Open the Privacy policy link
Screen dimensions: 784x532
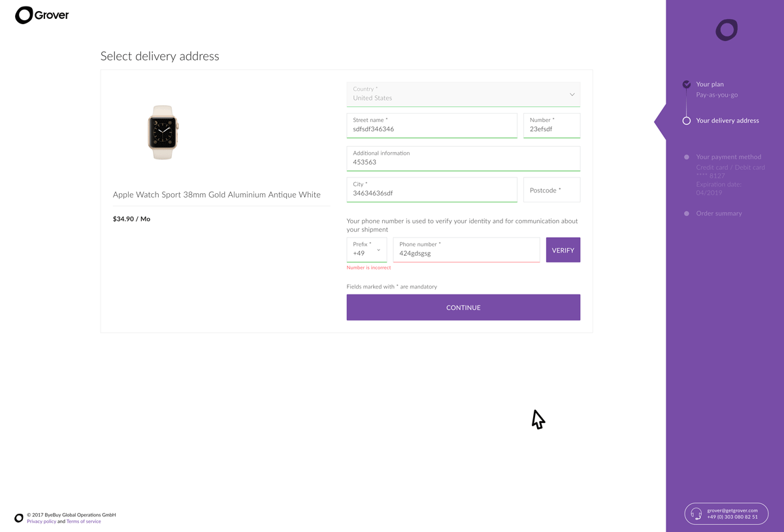41,522
